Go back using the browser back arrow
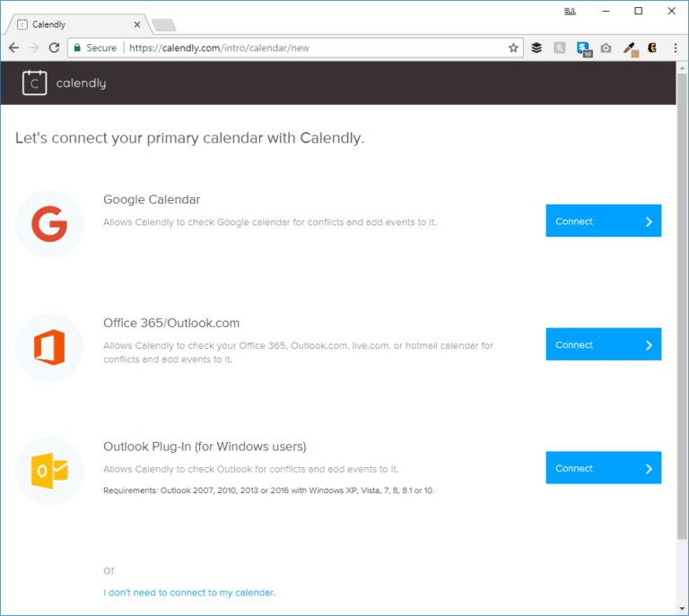The height and width of the screenshot is (616, 689). (14, 48)
